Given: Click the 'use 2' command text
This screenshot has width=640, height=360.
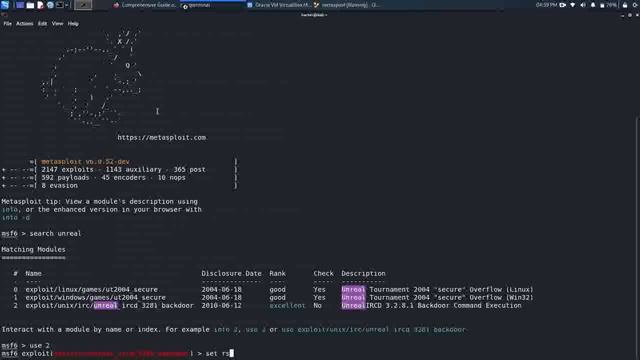Looking at the screenshot, I should (39, 345).
